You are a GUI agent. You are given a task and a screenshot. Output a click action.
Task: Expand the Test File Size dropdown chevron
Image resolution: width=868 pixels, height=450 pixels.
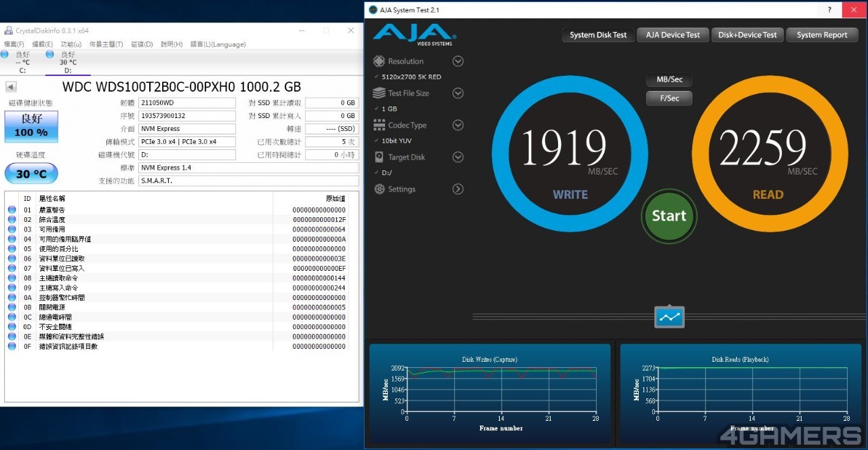458,93
